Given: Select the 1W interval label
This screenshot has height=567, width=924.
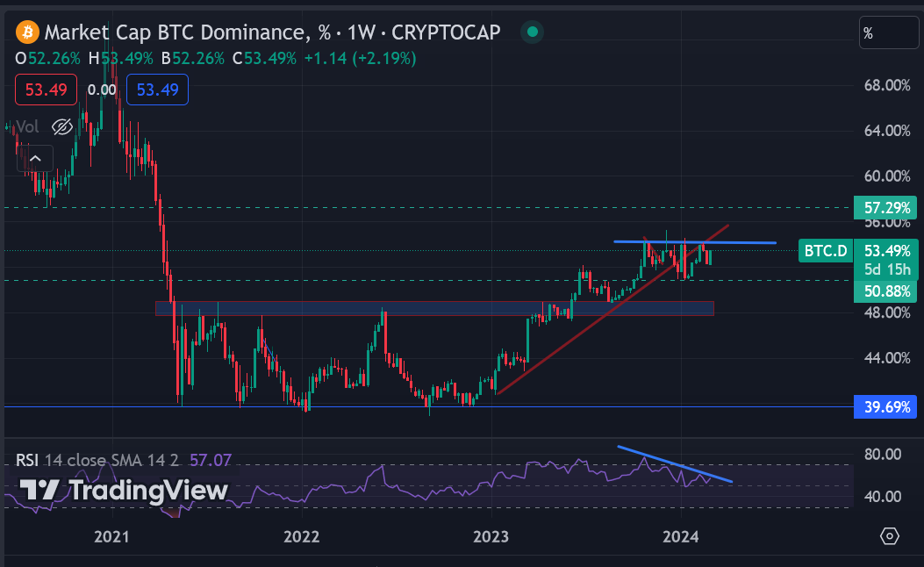Looking at the screenshot, I should point(361,32).
